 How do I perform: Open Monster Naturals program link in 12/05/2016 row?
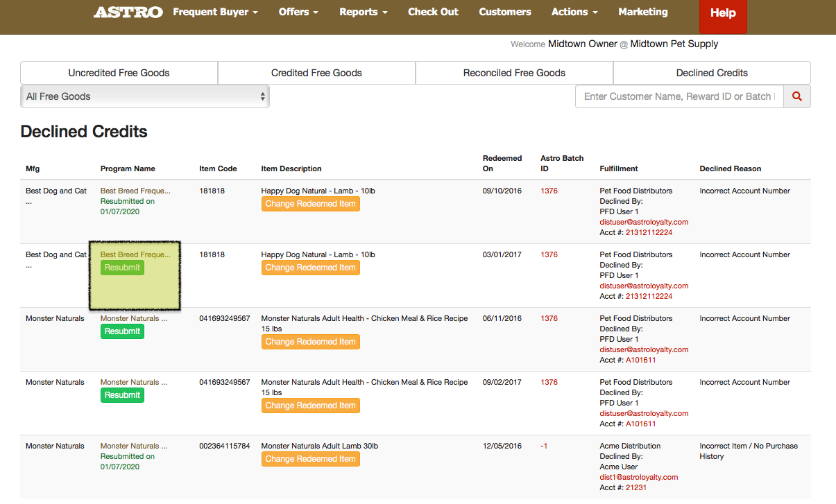point(134,446)
